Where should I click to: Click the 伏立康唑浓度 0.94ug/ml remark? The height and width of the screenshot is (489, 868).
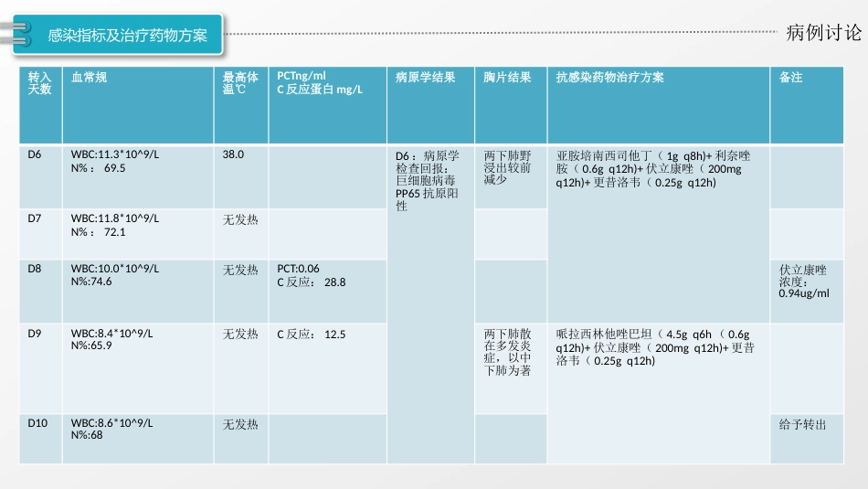click(807, 292)
